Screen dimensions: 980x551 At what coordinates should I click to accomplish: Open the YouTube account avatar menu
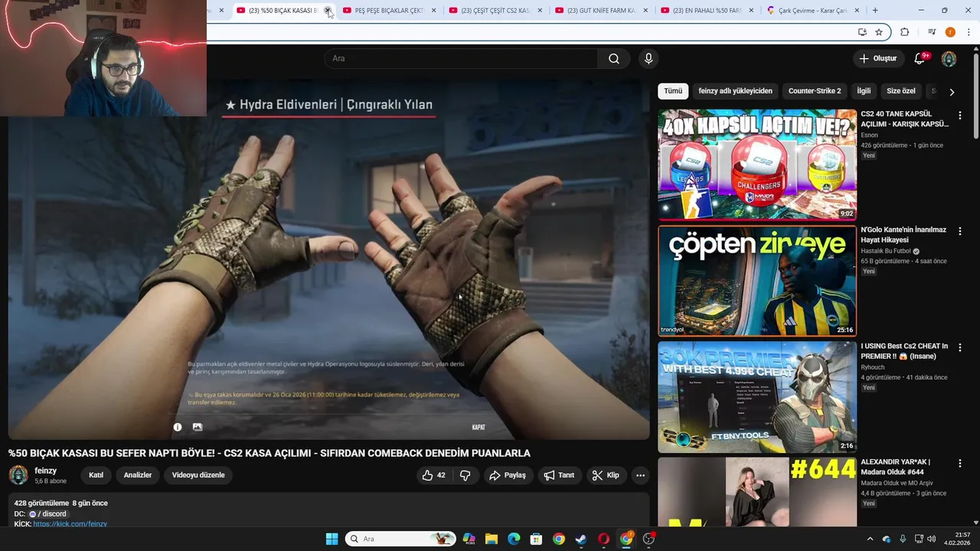(949, 59)
